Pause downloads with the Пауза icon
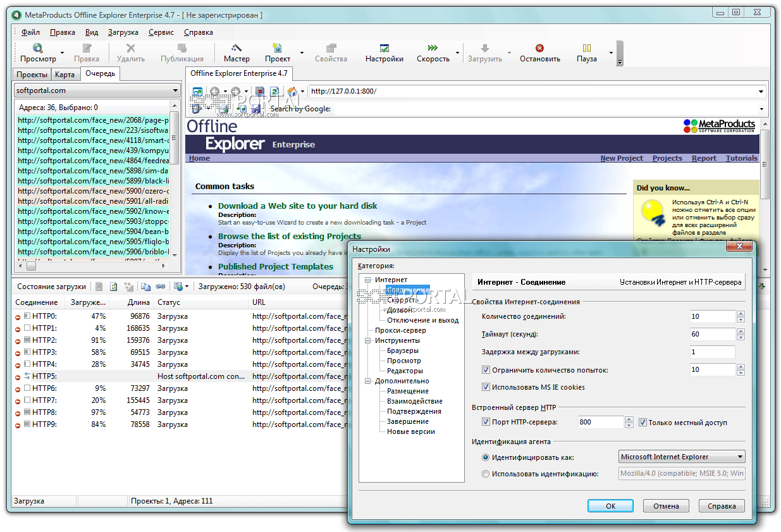The image size is (781, 532). (x=586, y=48)
